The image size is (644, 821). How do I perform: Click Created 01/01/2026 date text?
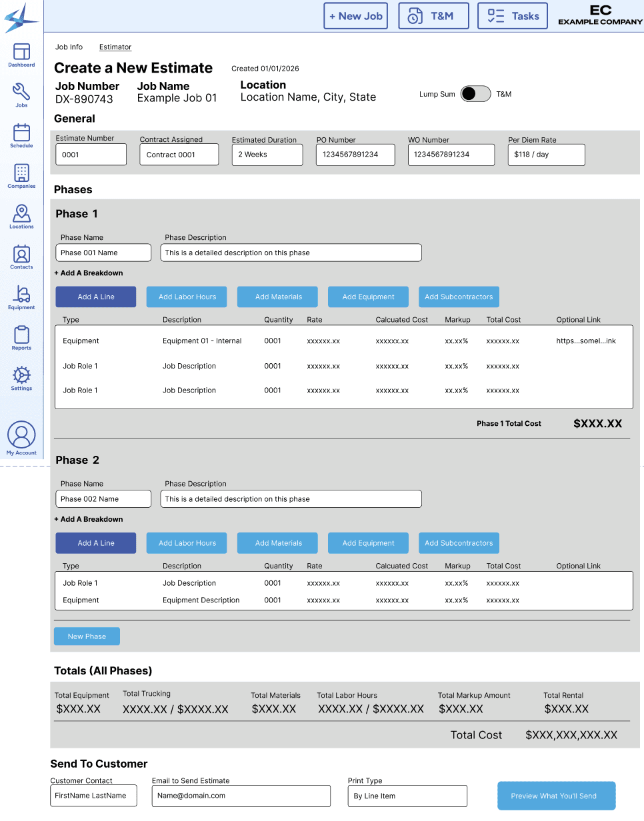click(x=265, y=69)
